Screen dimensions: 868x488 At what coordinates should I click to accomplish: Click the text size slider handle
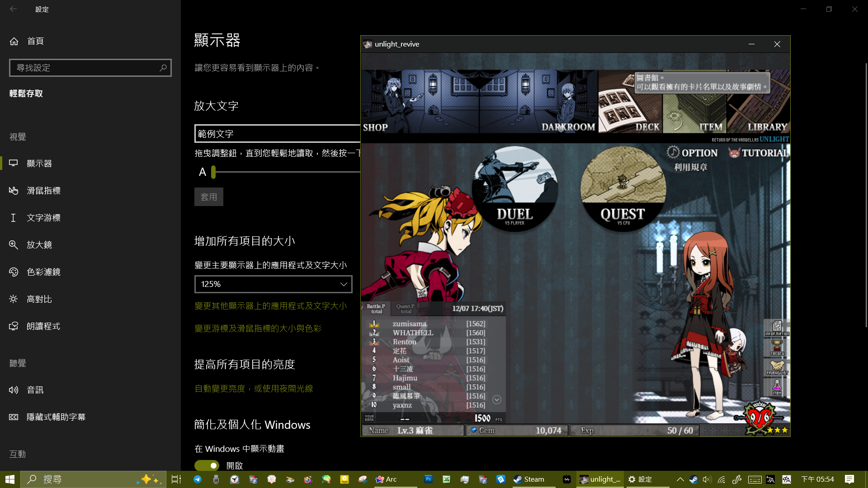(213, 172)
